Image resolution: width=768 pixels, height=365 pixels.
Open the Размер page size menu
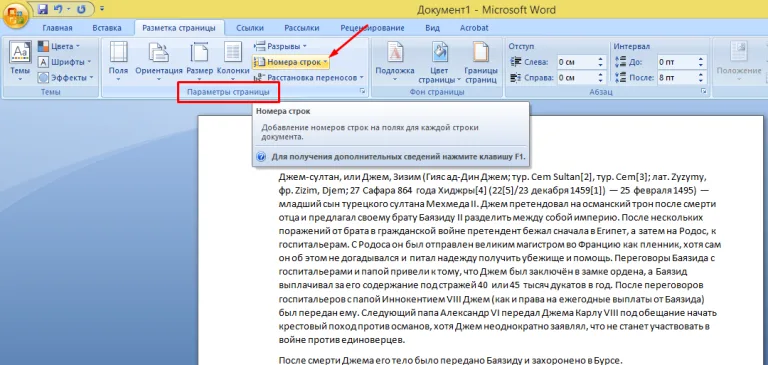click(x=199, y=62)
